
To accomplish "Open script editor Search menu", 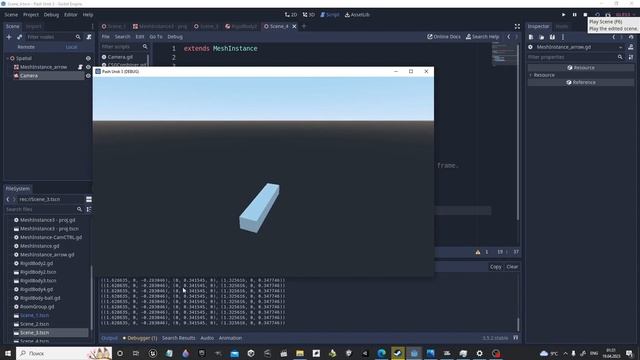I will click(122, 37).
